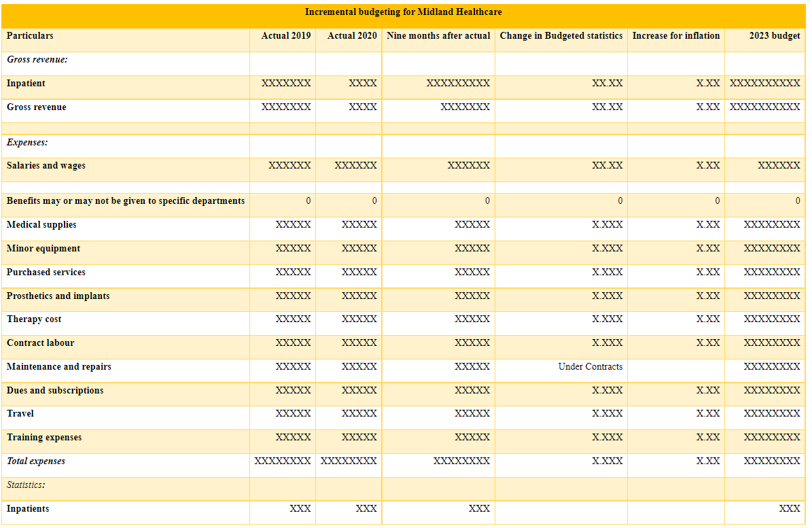812x528 pixels.
Task: Click Purchased services Change in Budgeted statistics value
Action: (x=607, y=272)
